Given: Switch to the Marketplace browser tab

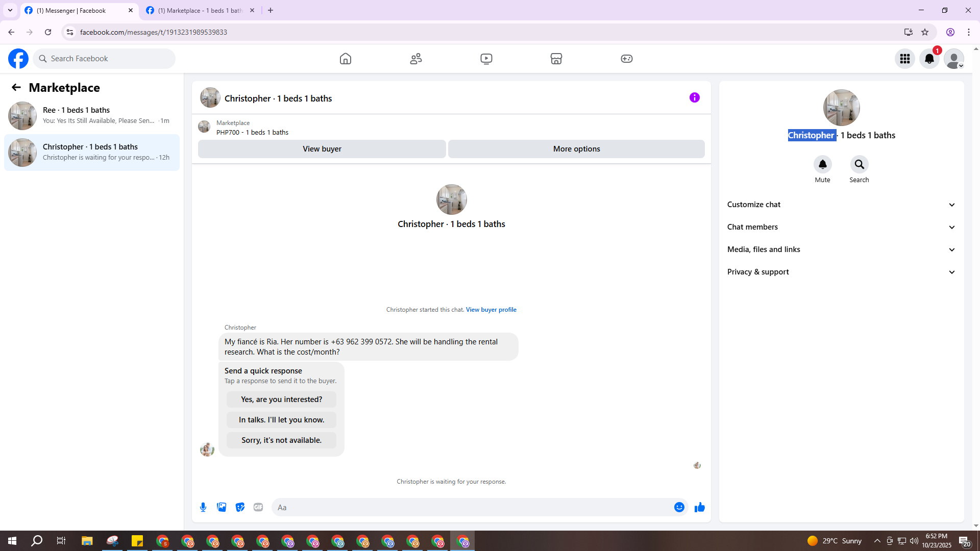Looking at the screenshot, I should pyautogui.click(x=200, y=10).
